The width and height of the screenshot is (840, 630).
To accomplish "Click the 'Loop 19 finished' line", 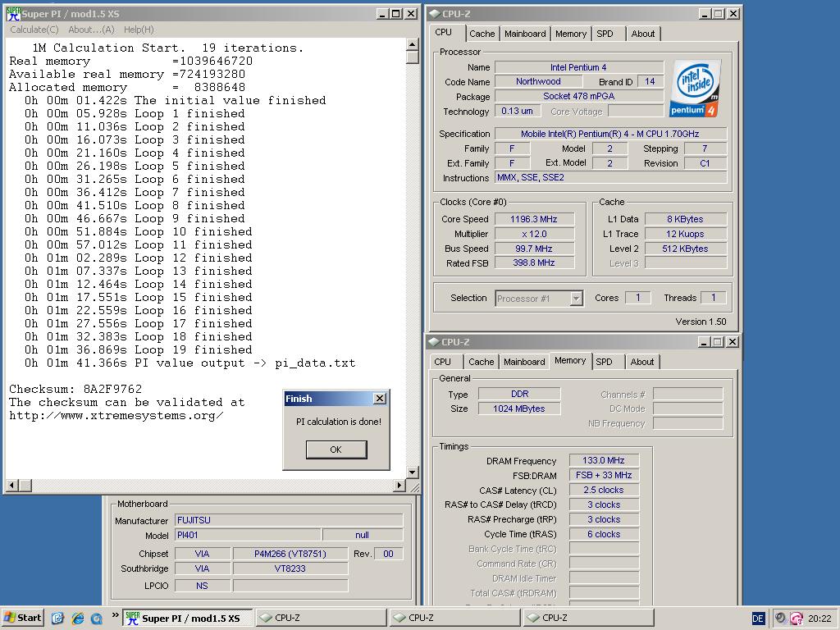I will pos(138,349).
